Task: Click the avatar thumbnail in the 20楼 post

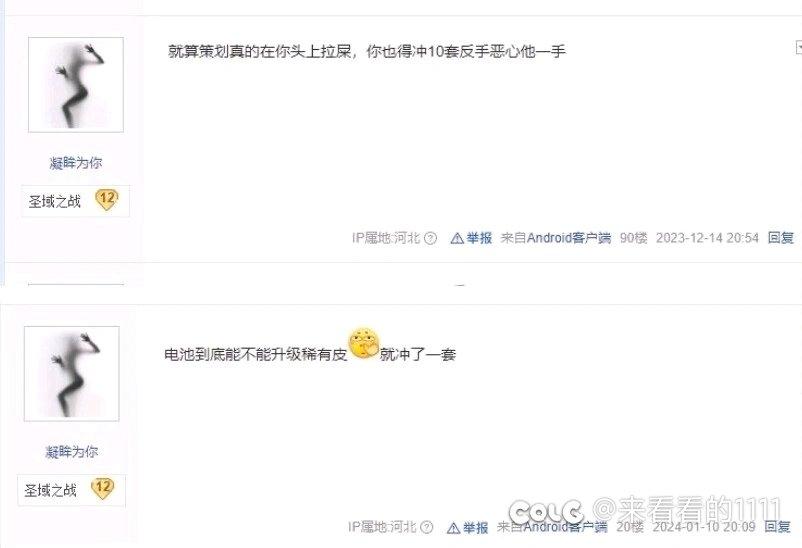Action: 72,374
